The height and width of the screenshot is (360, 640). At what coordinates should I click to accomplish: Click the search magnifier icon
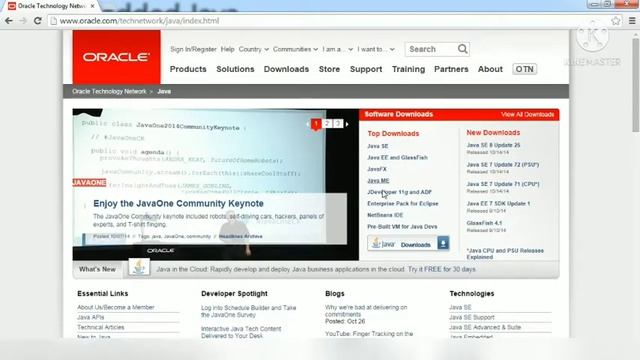(462, 49)
